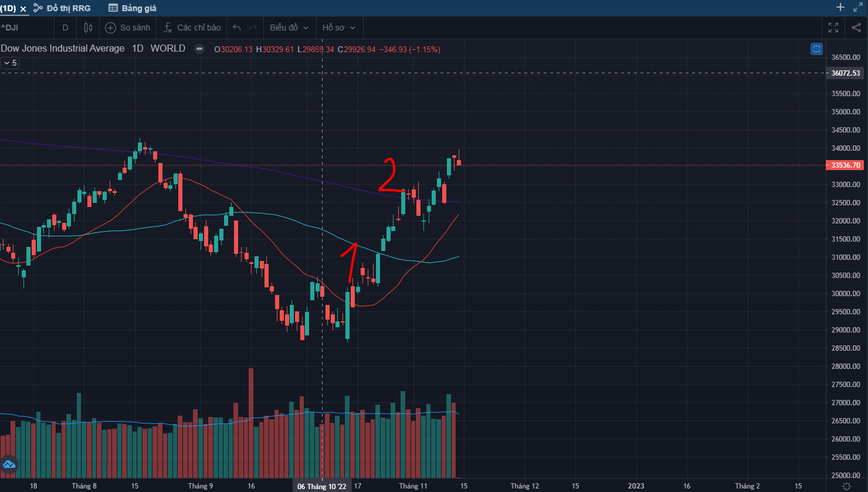The image size is (868, 492).
Task: Click the Tháng 2 time axis label
Action: pos(747,486)
